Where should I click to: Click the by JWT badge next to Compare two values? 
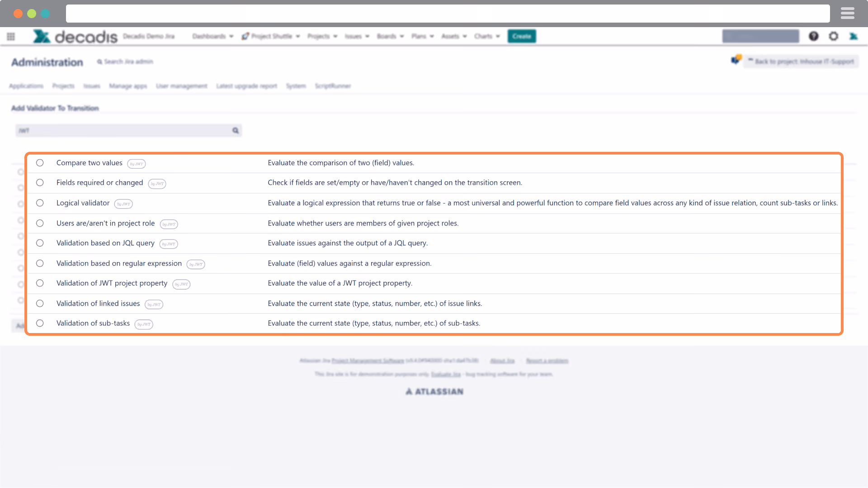click(137, 164)
